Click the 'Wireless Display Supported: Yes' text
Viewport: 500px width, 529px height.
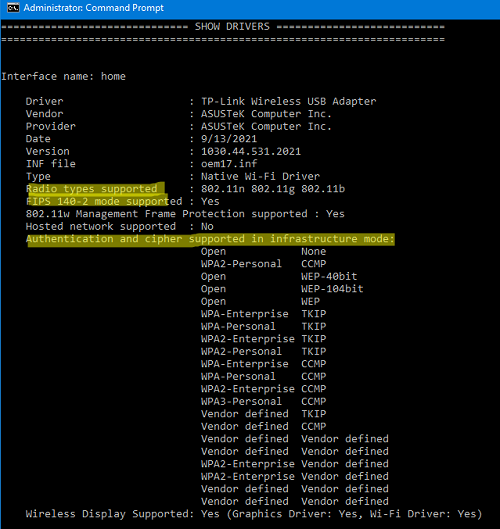pos(123,513)
